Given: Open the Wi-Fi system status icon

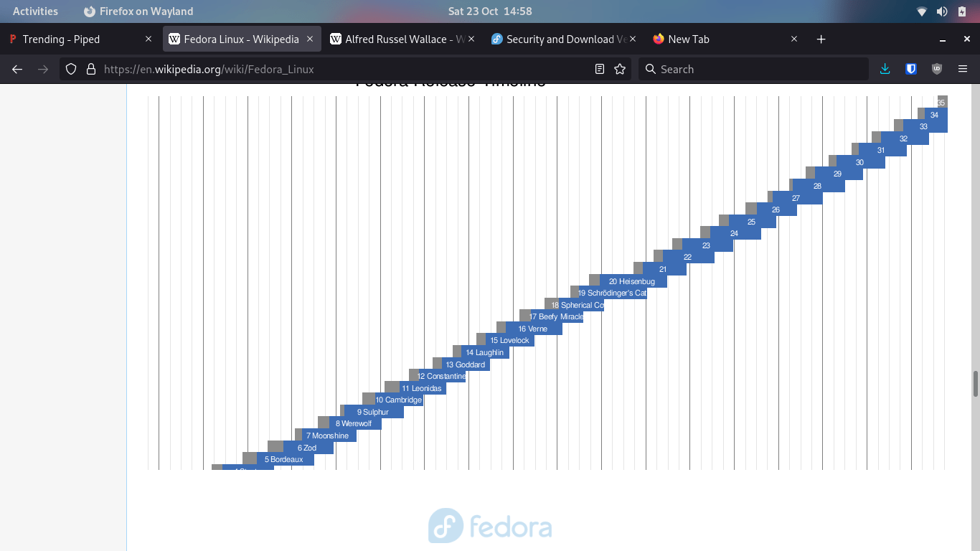Looking at the screenshot, I should point(922,11).
